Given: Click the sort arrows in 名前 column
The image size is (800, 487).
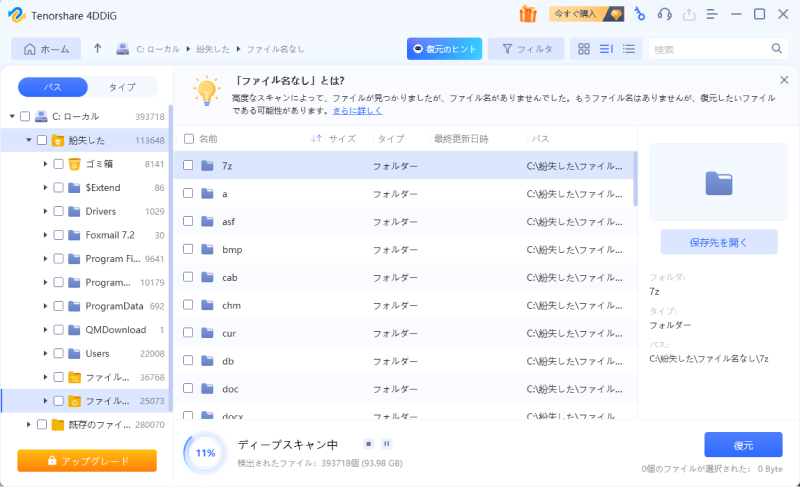Looking at the screenshot, I should click(x=316, y=139).
